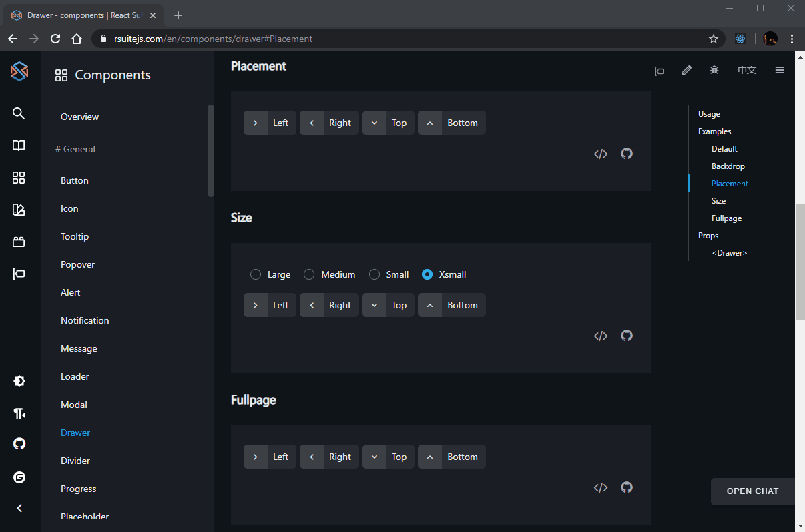Click the browser address bar
The height and width of the screenshot is (532, 805).
[x=407, y=39]
